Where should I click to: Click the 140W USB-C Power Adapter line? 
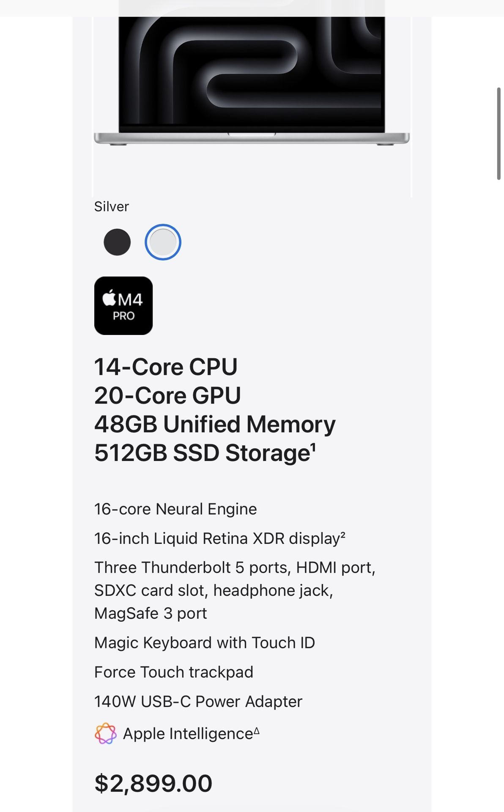198,702
